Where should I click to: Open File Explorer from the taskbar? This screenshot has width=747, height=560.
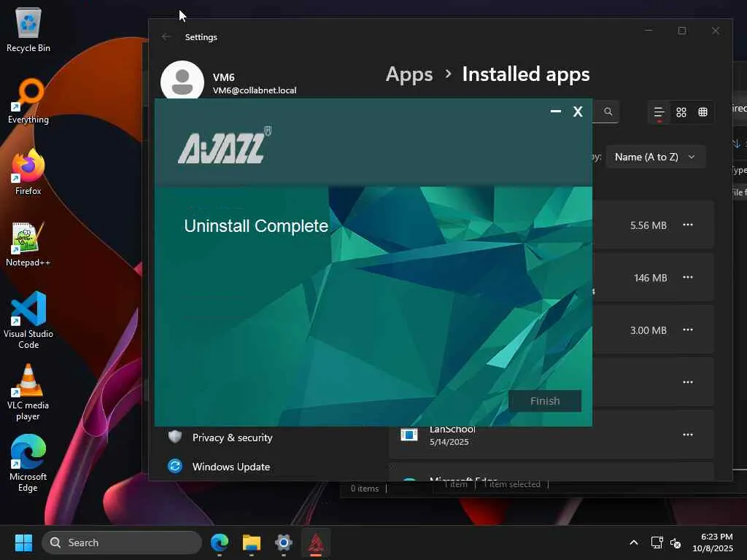tap(252, 542)
